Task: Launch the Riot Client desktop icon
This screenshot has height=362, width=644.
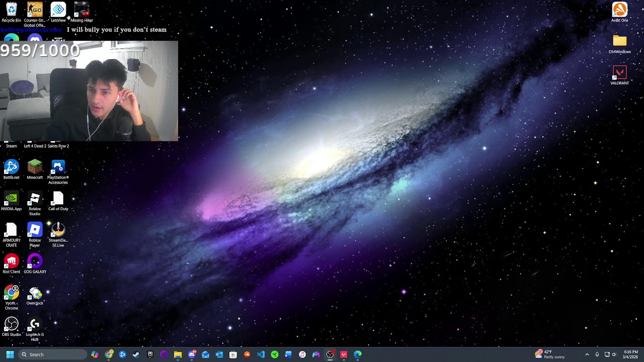Action: pos(11,263)
